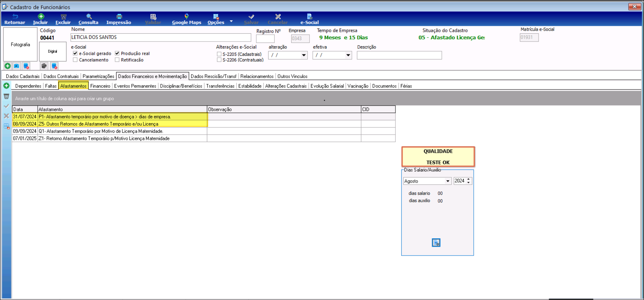Click the delete digital icon under Digital
Image resolution: width=644 pixels, height=300 pixels.
pyautogui.click(x=54, y=66)
